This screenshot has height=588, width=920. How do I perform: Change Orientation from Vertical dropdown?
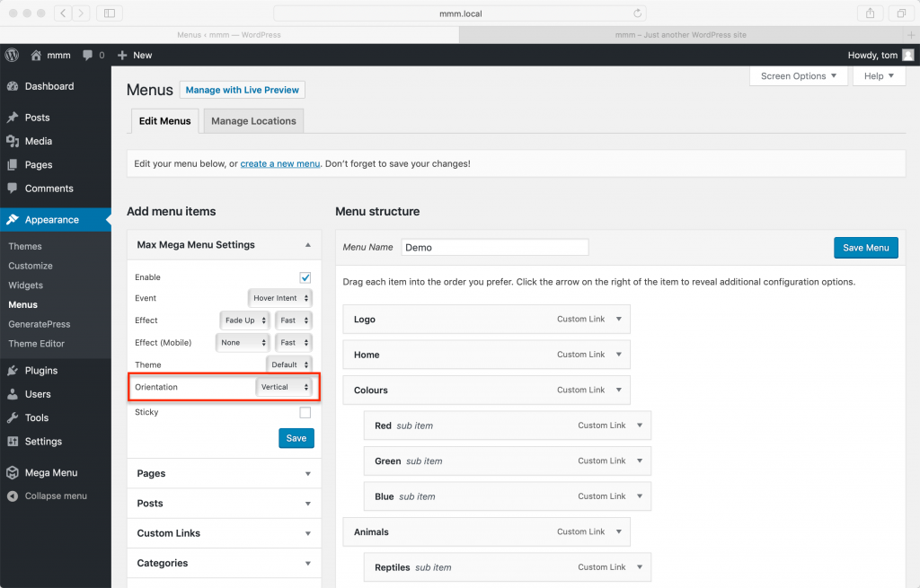pyautogui.click(x=285, y=386)
